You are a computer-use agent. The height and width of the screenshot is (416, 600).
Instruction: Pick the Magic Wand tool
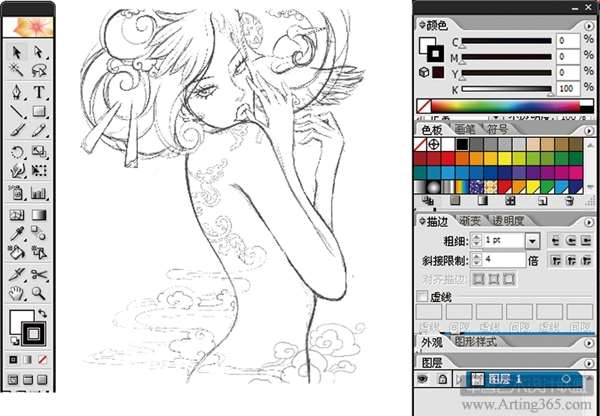[17, 70]
